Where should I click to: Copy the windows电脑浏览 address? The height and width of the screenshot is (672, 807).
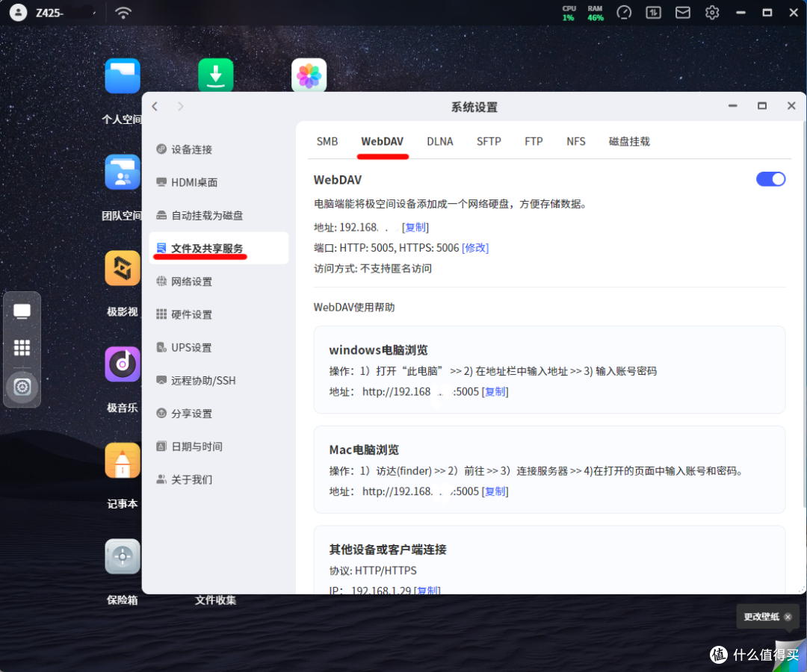click(x=495, y=392)
